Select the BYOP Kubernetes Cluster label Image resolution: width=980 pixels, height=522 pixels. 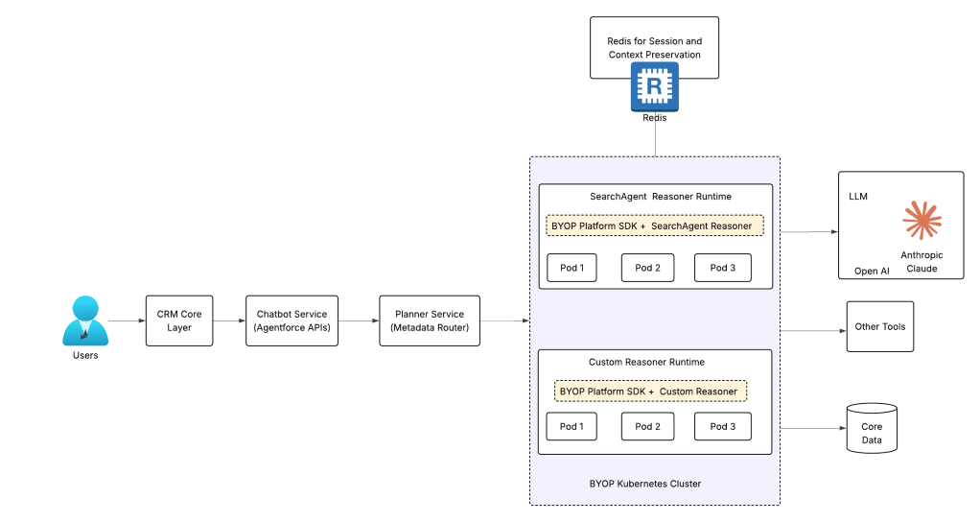pos(645,484)
